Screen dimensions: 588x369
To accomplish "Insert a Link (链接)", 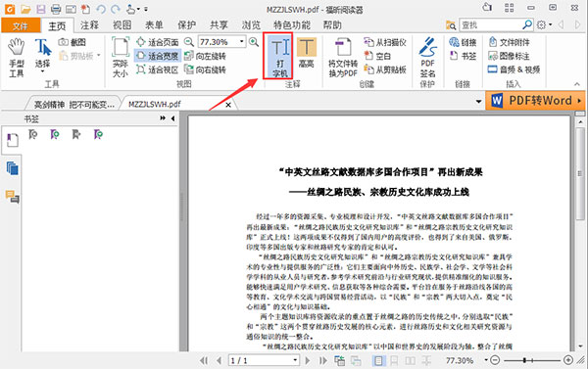I will click(463, 42).
